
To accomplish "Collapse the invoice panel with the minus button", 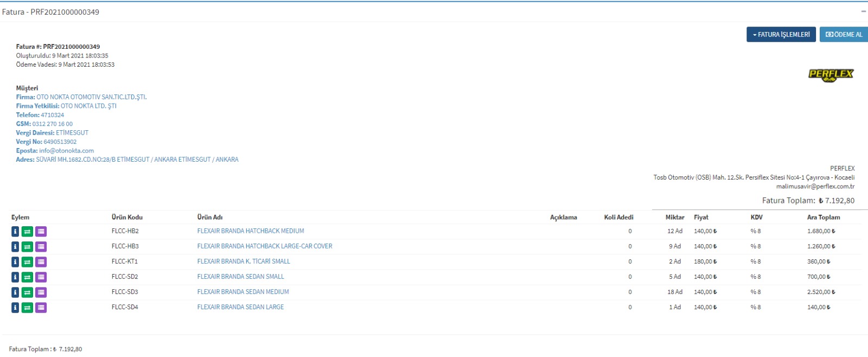I will [863, 11].
